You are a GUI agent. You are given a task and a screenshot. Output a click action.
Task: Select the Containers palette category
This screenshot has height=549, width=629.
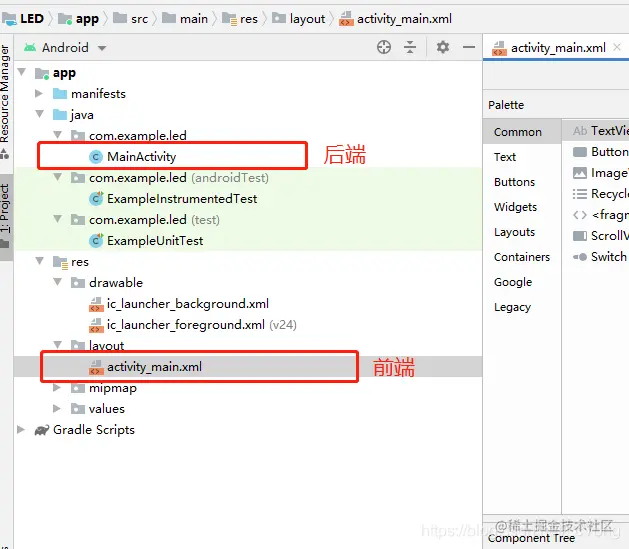tap(522, 257)
